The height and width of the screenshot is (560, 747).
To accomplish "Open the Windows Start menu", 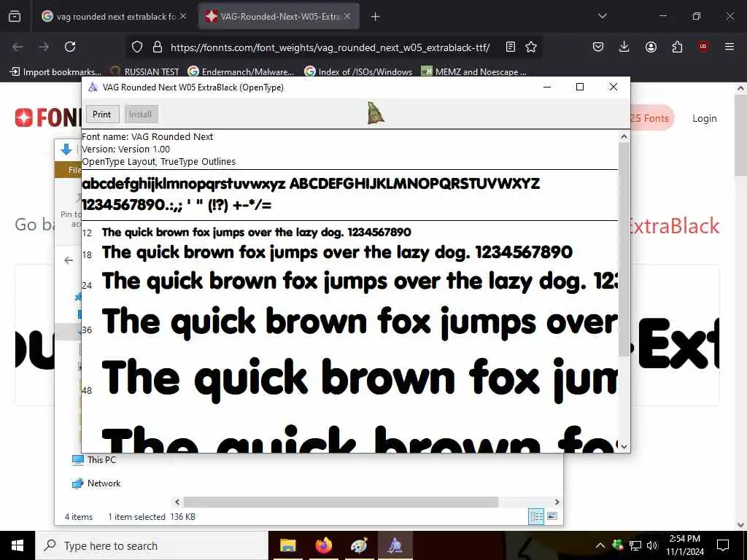I will 18,545.
